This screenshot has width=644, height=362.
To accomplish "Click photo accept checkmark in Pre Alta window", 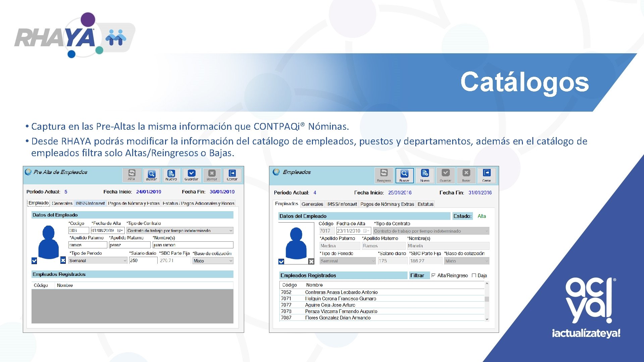I will pos(34,260).
